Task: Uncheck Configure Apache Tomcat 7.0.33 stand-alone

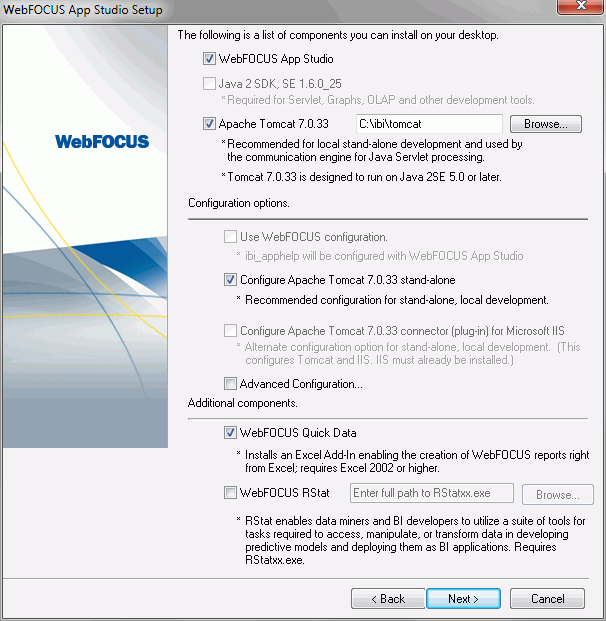Action: [231, 280]
